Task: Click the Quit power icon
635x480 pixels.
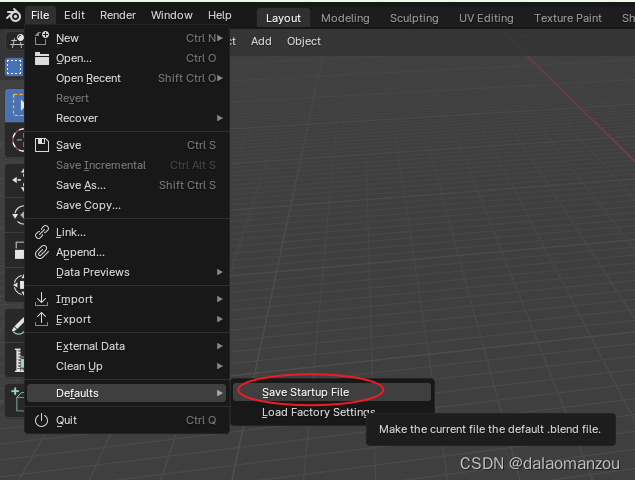Action: (41, 420)
